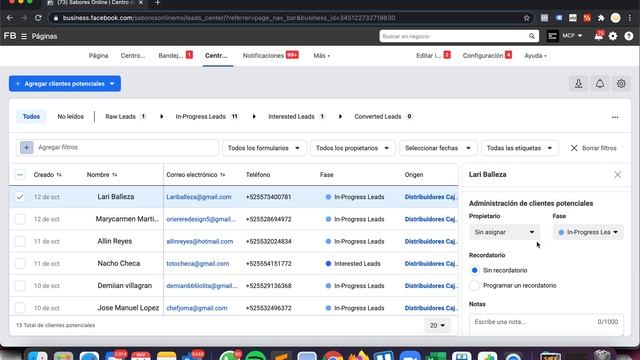Click Borrar filtros button
The width and height of the screenshot is (640, 360).
593,148
